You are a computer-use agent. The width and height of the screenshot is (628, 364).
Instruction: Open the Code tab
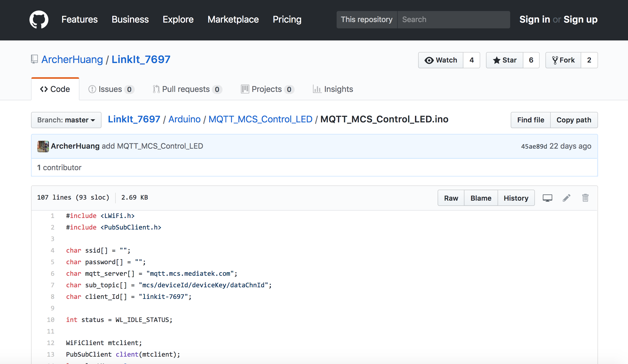tap(55, 89)
